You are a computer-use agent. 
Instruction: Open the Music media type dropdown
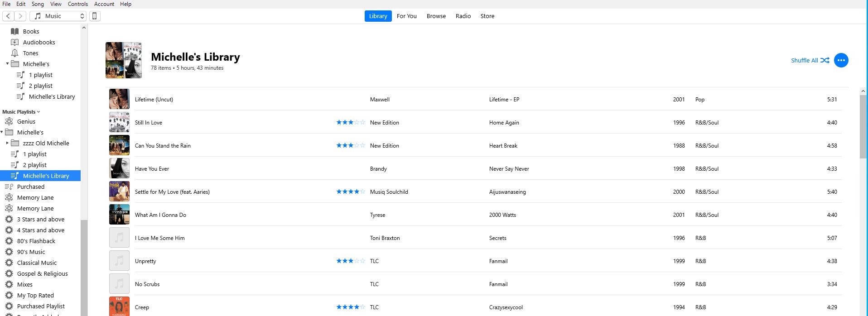pyautogui.click(x=58, y=16)
